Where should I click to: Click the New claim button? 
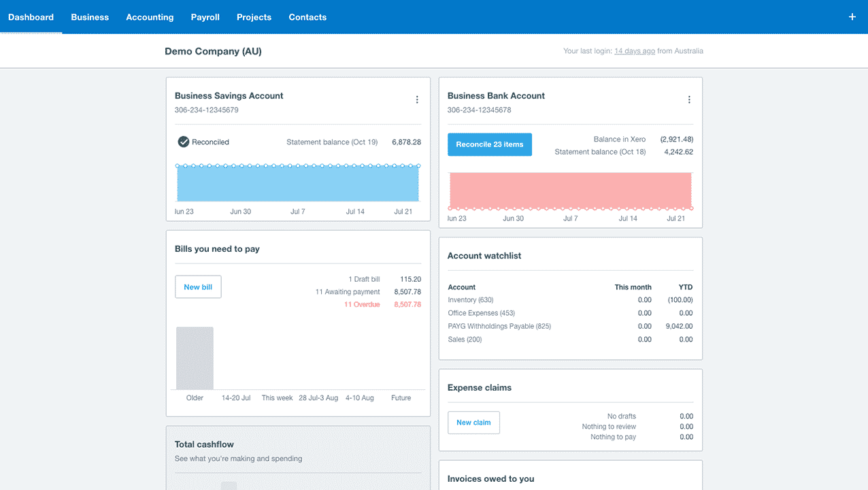(473, 423)
